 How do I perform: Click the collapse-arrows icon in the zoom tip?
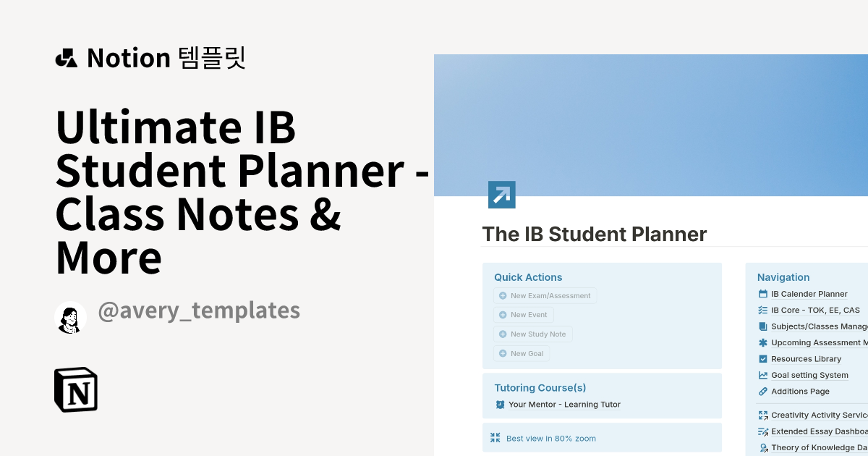(x=495, y=437)
